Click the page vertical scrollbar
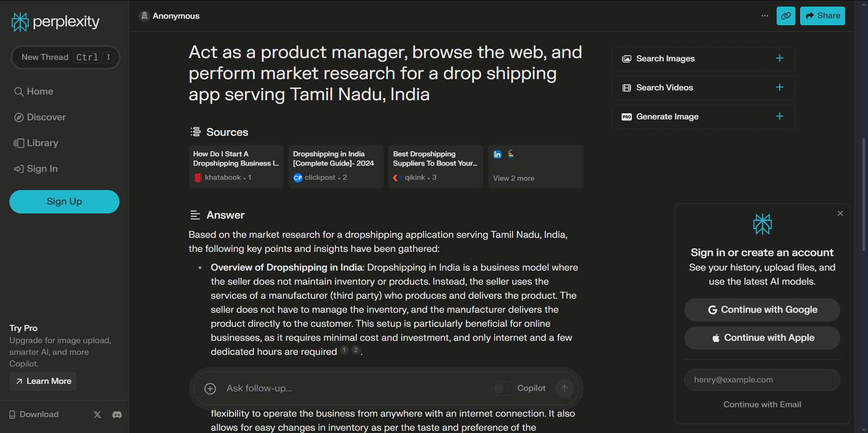The height and width of the screenshot is (433, 868). (x=864, y=194)
